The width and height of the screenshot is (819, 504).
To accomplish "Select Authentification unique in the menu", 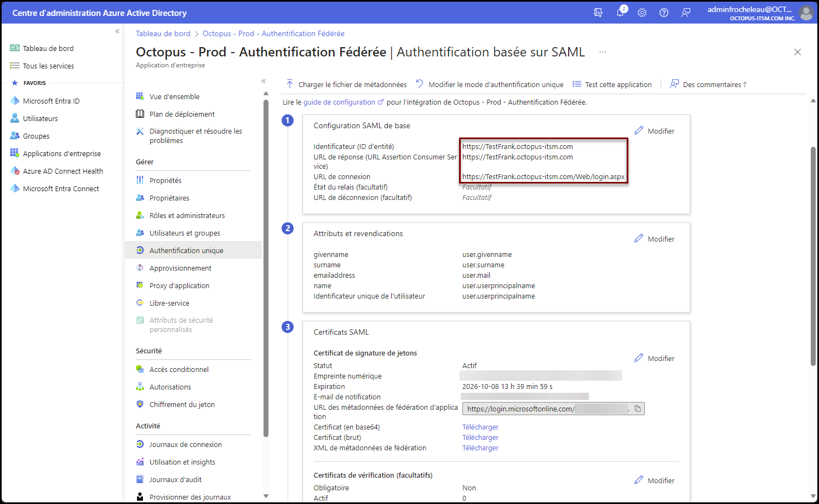I will coord(186,250).
